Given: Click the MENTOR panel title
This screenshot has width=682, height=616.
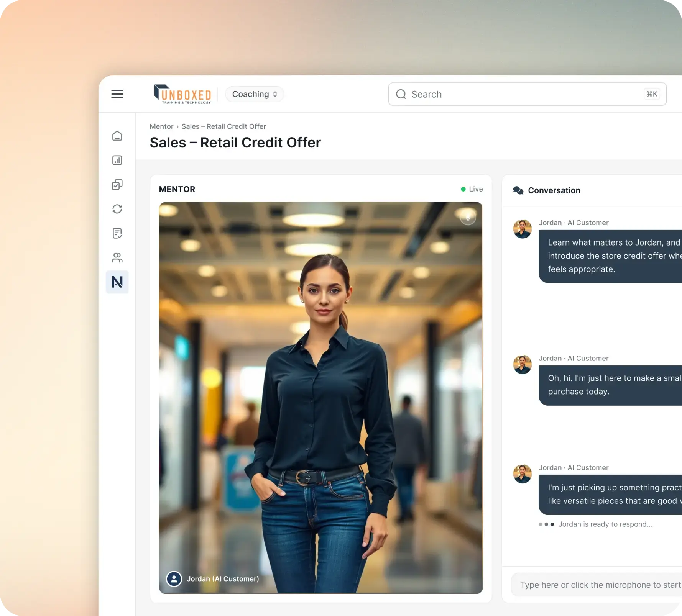Looking at the screenshot, I should [177, 189].
